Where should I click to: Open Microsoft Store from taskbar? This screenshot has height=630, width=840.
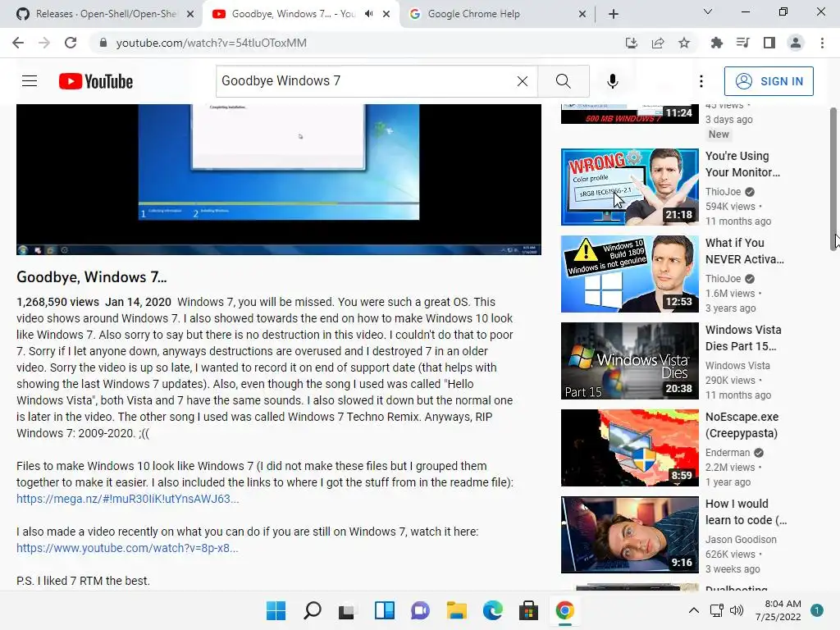pos(528,610)
